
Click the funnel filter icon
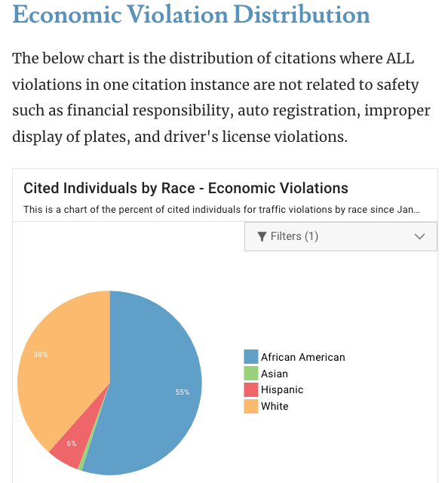262,236
